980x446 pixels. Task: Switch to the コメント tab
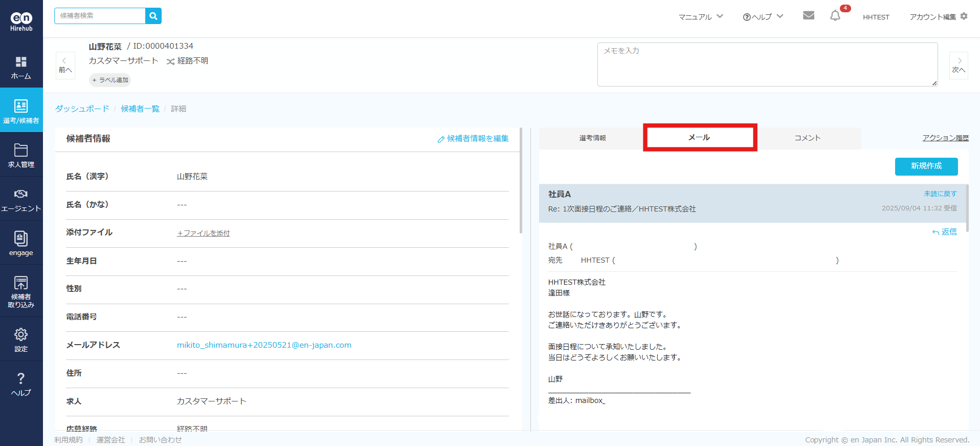tap(807, 138)
